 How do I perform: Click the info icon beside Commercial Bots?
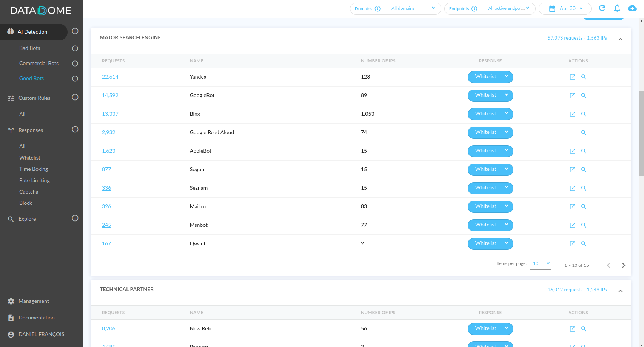pyautogui.click(x=75, y=64)
